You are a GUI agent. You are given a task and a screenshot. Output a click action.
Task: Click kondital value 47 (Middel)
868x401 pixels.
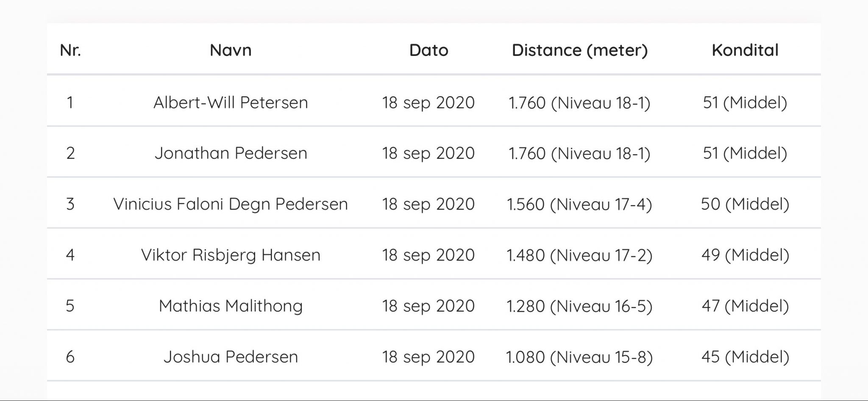click(x=745, y=306)
